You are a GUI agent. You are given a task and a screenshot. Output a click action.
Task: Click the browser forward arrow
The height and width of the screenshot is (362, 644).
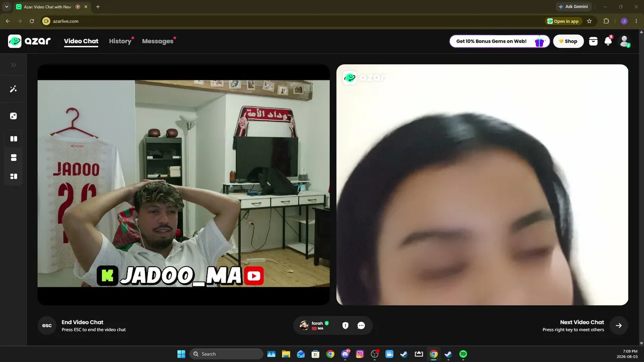point(20,21)
